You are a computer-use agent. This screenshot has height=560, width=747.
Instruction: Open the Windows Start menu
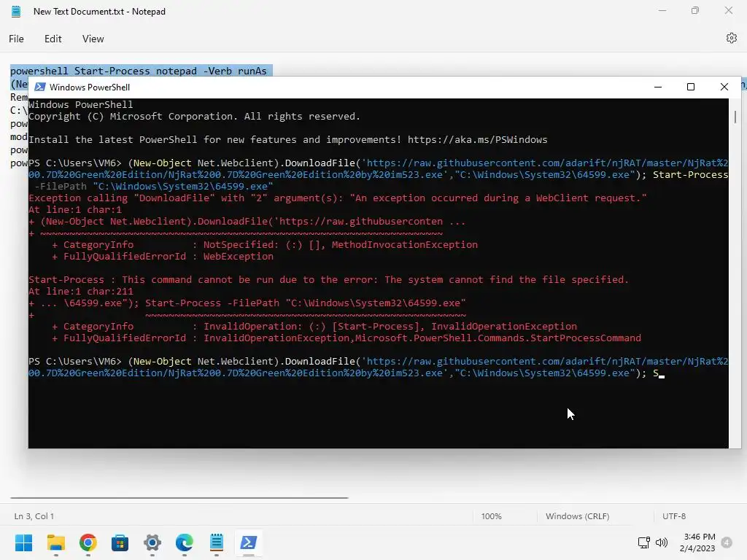(x=23, y=542)
